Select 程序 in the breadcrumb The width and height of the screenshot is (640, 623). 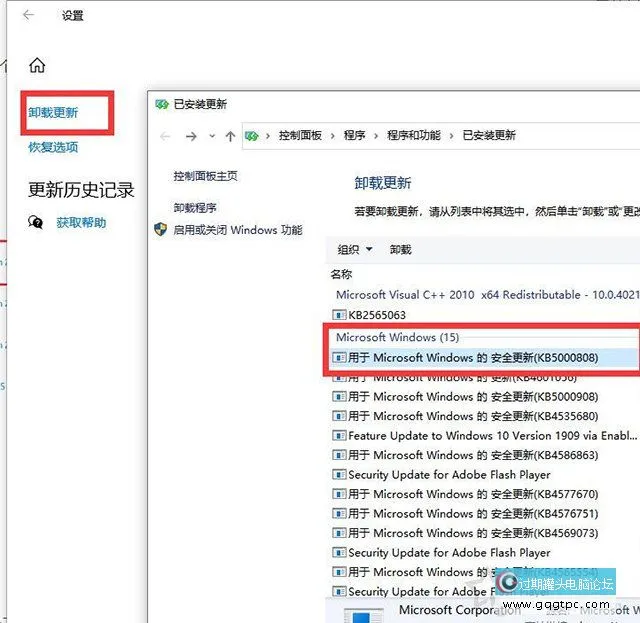(354, 135)
